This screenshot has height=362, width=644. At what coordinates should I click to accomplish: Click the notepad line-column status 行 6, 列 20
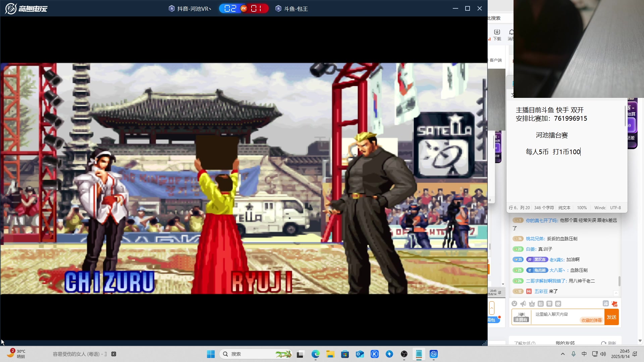519,208
